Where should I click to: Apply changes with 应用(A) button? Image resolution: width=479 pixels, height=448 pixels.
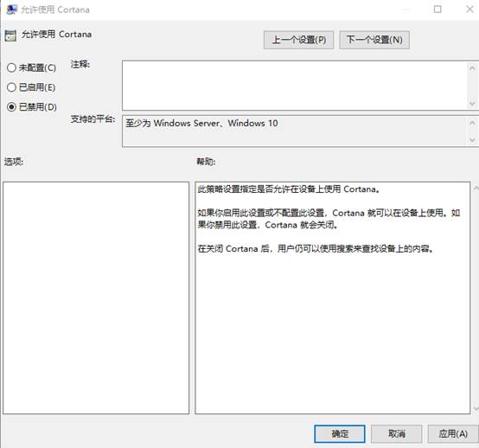(453, 433)
